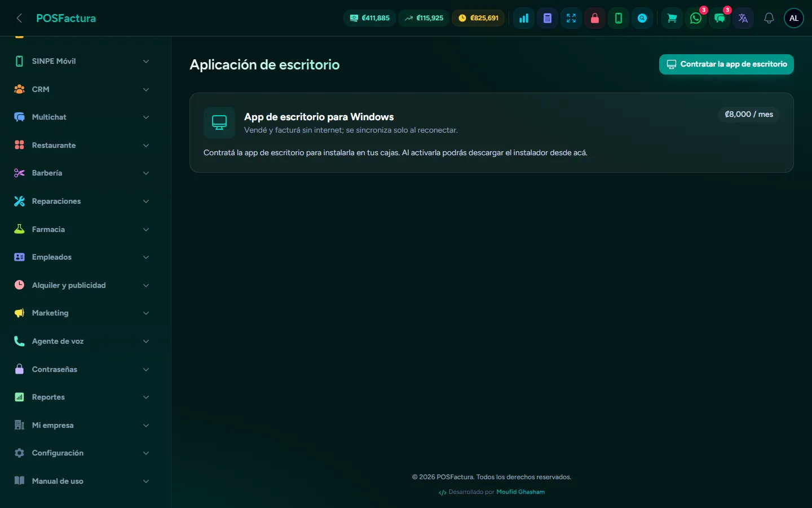This screenshot has width=812, height=508.
Task: Click the Configuración gear icon
Action: pos(19,453)
